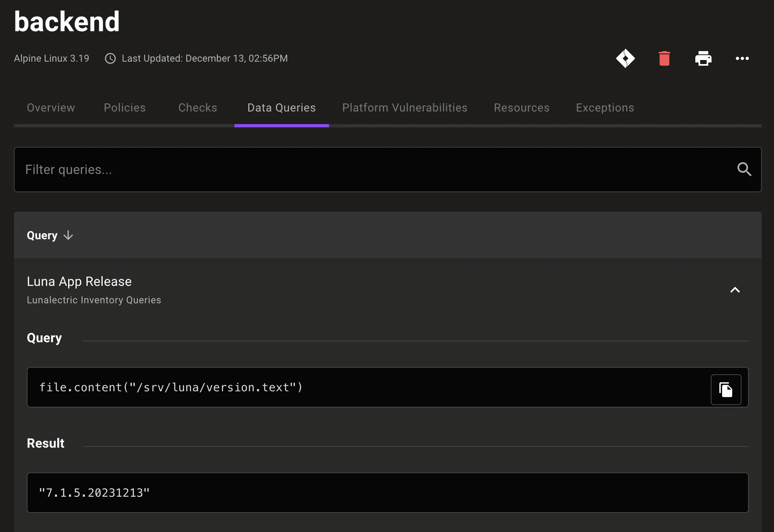Create a Jira ticket for this asset
This screenshot has height=532, width=774.
pos(625,58)
